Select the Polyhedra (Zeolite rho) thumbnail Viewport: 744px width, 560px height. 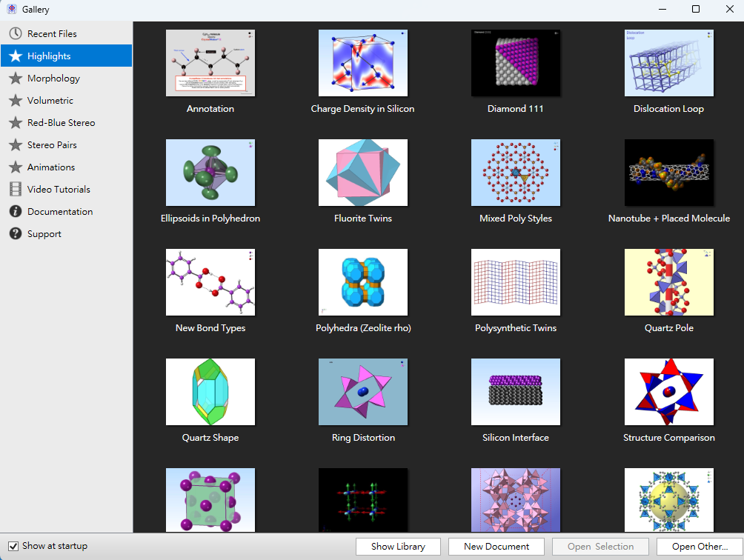363,282
